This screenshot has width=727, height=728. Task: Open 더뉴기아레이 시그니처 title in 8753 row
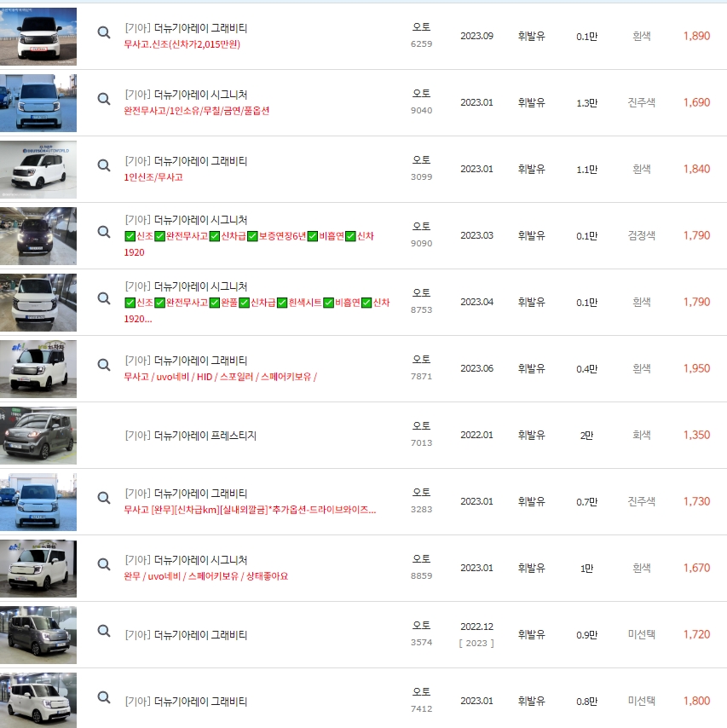[200, 286]
